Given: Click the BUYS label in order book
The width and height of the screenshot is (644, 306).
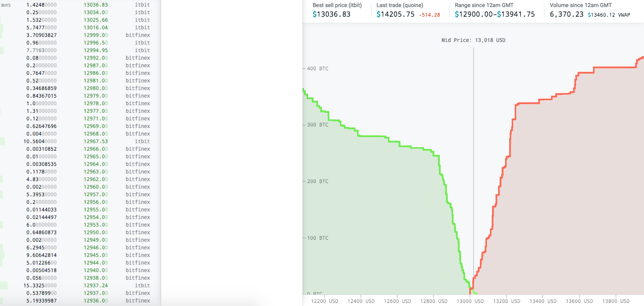Looking at the screenshot, I should [6, 5].
